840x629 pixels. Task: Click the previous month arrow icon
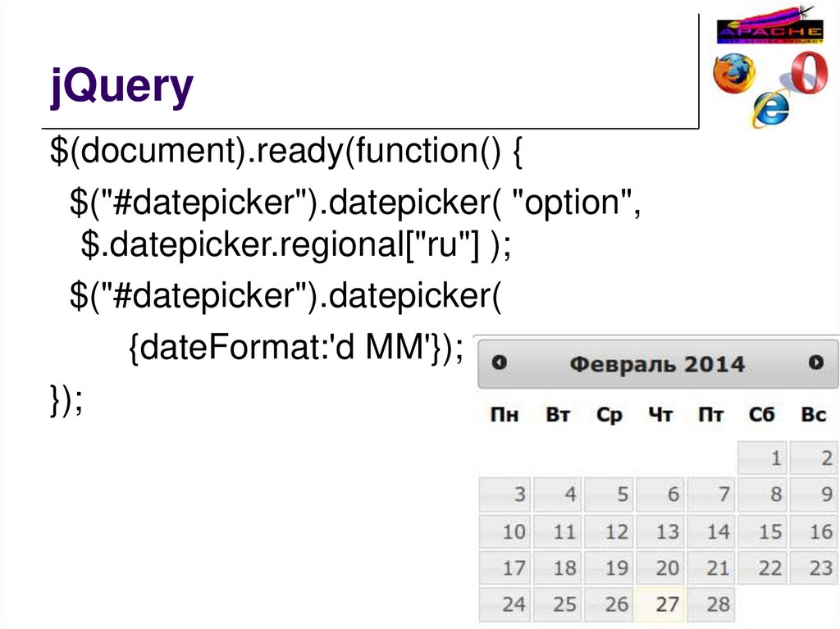tap(500, 362)
